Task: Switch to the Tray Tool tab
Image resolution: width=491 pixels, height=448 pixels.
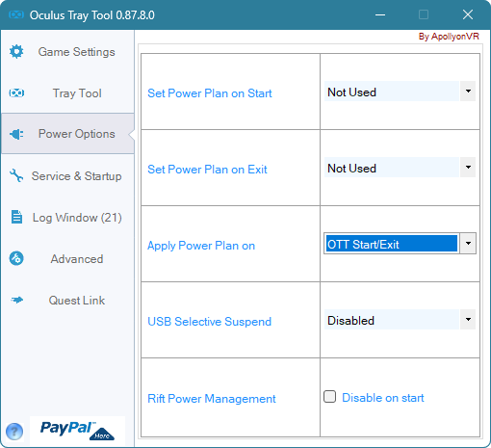Action: (x=67, y=93)
